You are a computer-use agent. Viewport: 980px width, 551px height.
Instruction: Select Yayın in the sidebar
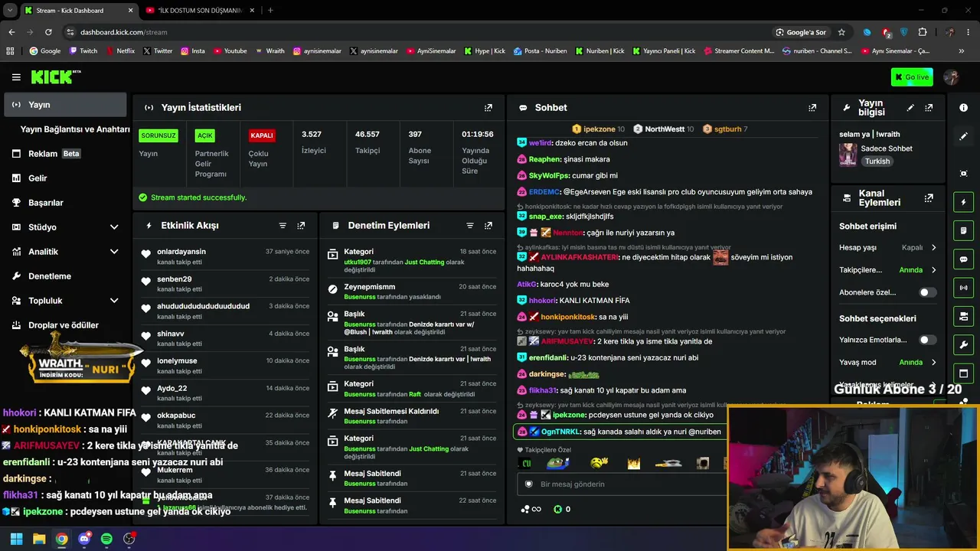(x=65, y=105)
